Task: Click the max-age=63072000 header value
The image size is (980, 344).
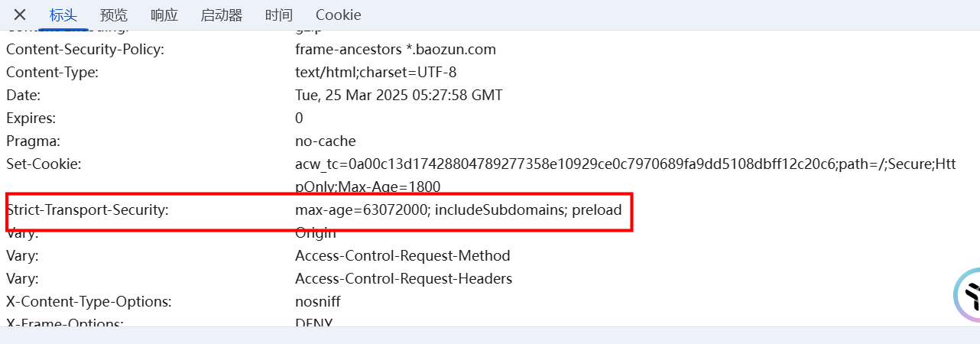Action: click(x=459, y=209)
